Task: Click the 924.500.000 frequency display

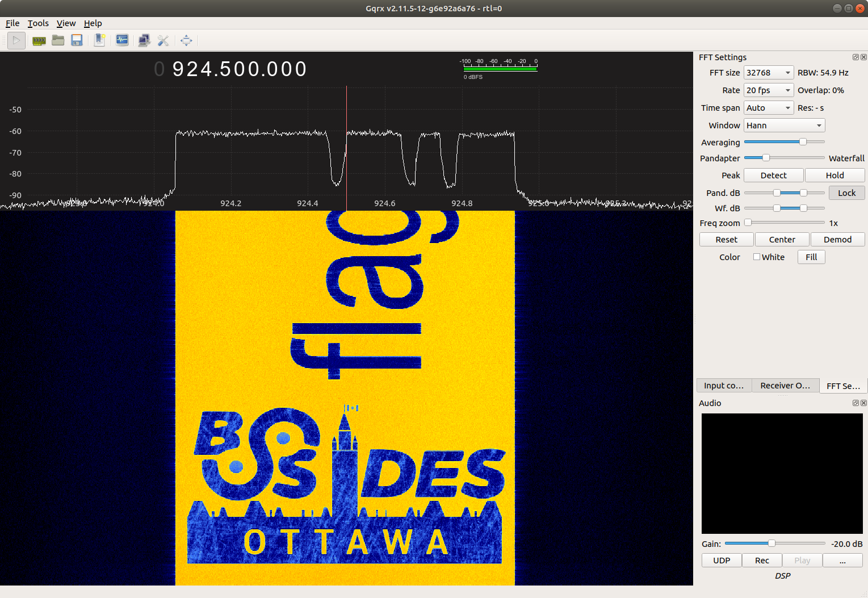Action: pyautogui.click(x=239, y=69)
